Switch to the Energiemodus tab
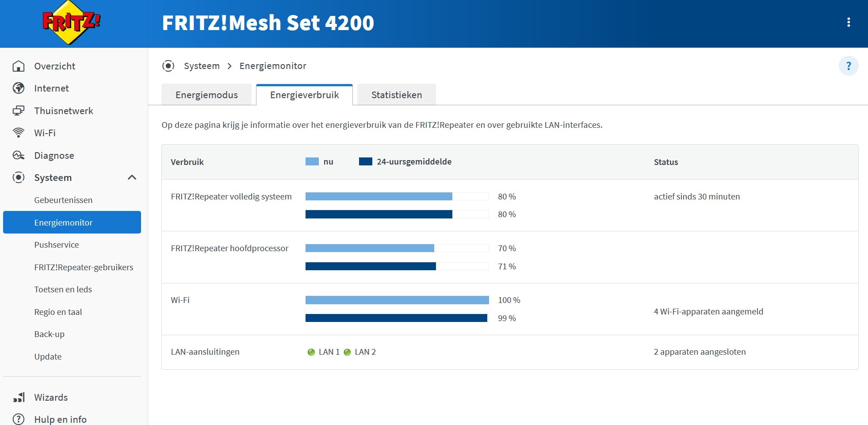868x425 pixels. (x=206, y=95)
